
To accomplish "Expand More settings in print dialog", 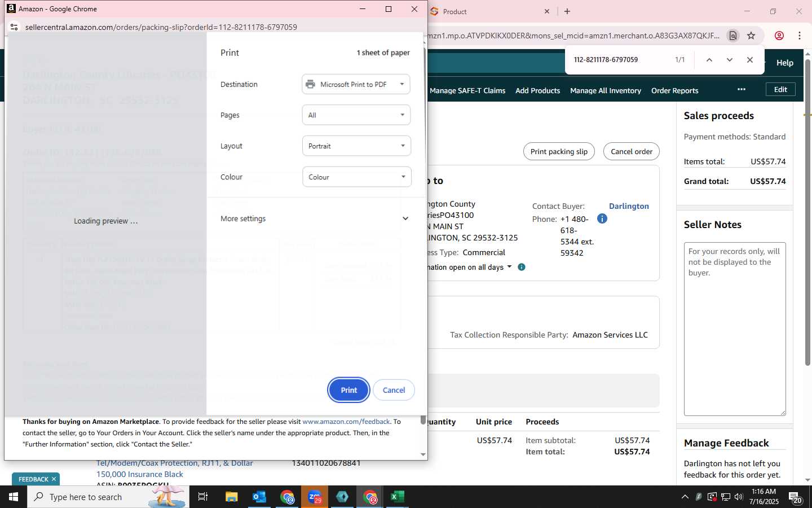I will click(315, 218).
